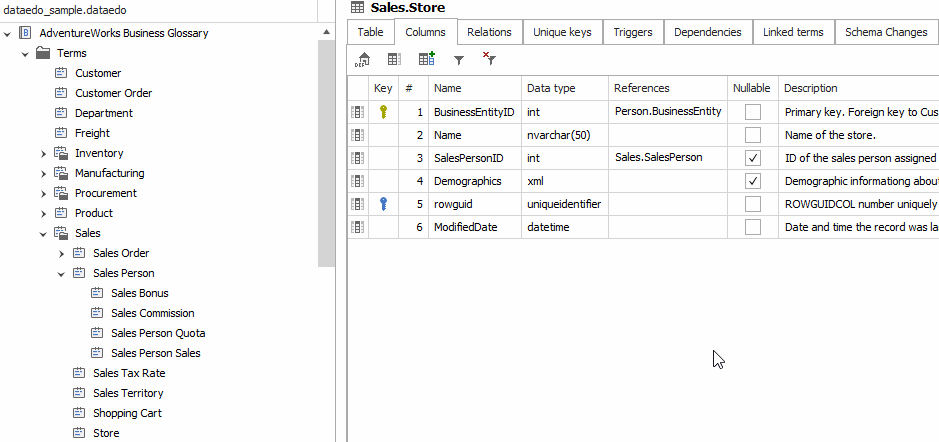The image size is (939, 442).
Task: Click the default view home icon in toolbar
Action: pyautogui.click(x=363, y=60)
